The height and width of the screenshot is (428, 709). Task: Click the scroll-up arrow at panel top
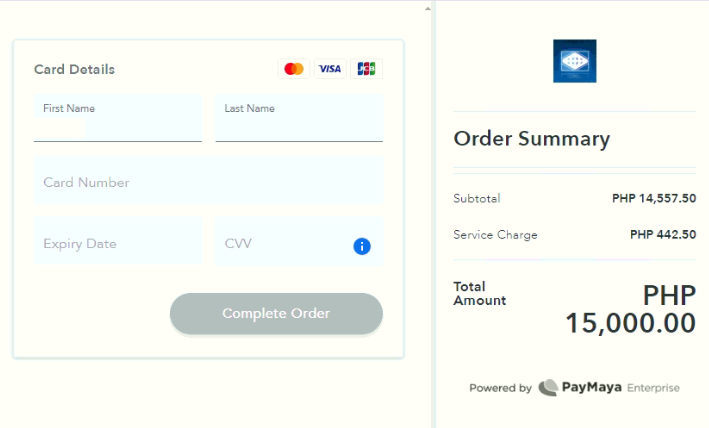point(427,9)
